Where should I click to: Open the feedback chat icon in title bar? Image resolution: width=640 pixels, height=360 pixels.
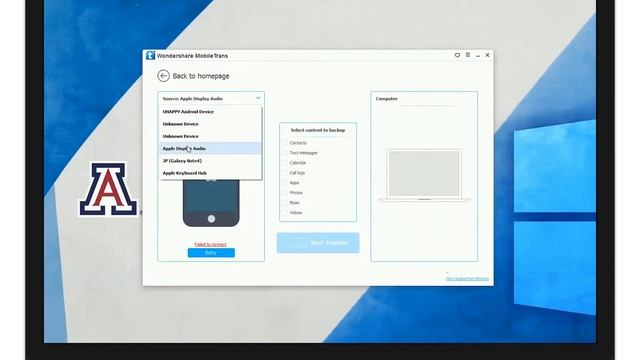(457, 55)
